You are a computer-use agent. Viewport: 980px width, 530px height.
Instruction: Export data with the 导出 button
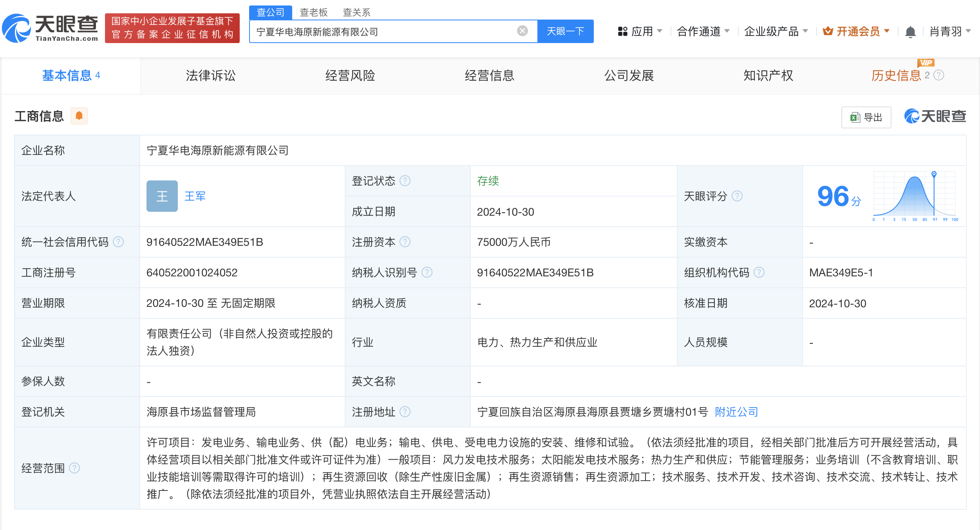click(x=866, y=117)
